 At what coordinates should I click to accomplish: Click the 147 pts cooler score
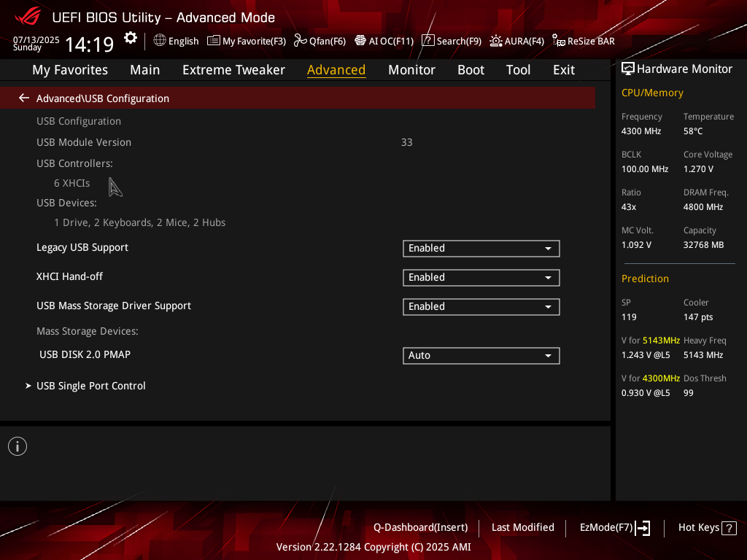tap(698, 317)
